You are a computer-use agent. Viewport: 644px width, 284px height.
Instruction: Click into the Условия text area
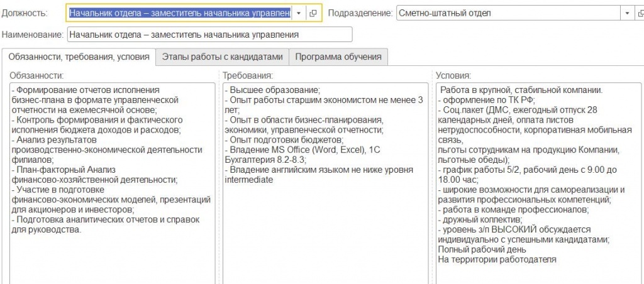click(x=538, y=273)
